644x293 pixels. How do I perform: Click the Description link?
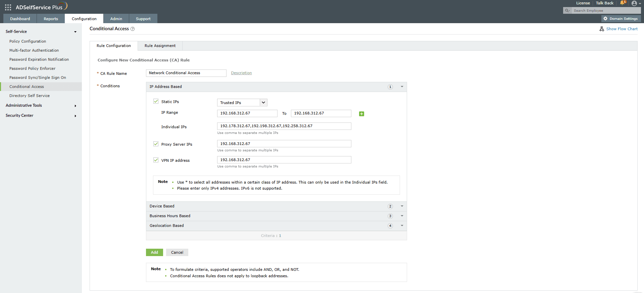point(241,73)
